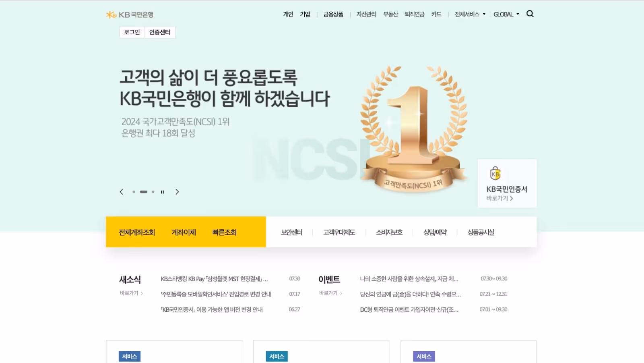Open event 나의 소중한 사람을 위한 상속설계
This screenshot has height=363, width=644.
[409, 279]
